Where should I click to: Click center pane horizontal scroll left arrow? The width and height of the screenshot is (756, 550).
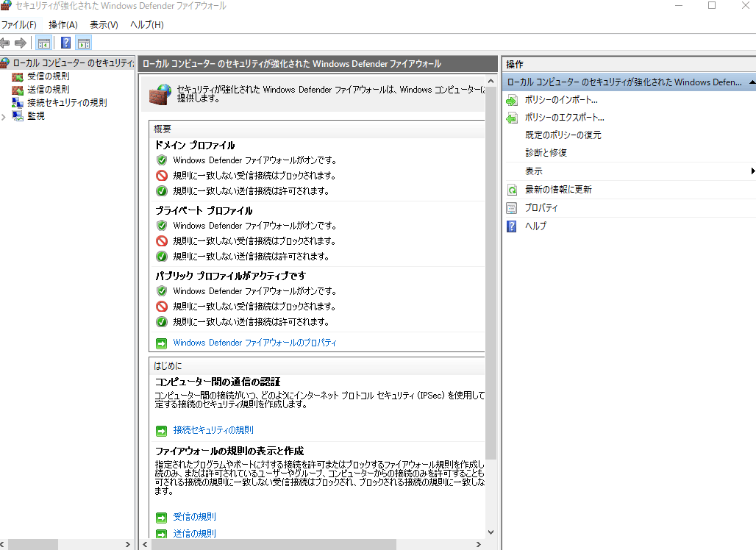(x=145, y=545)
